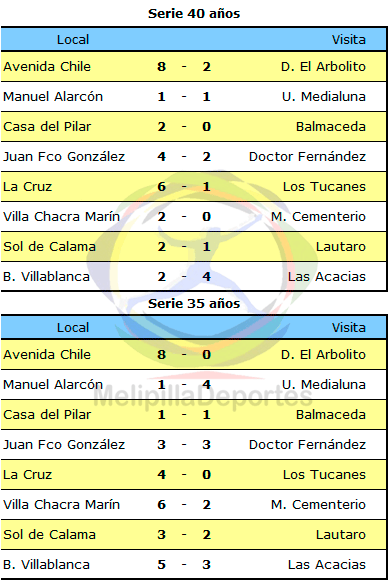Click Las Acacias in the Serie 40 table
The image size is (388, 580).
327,276
